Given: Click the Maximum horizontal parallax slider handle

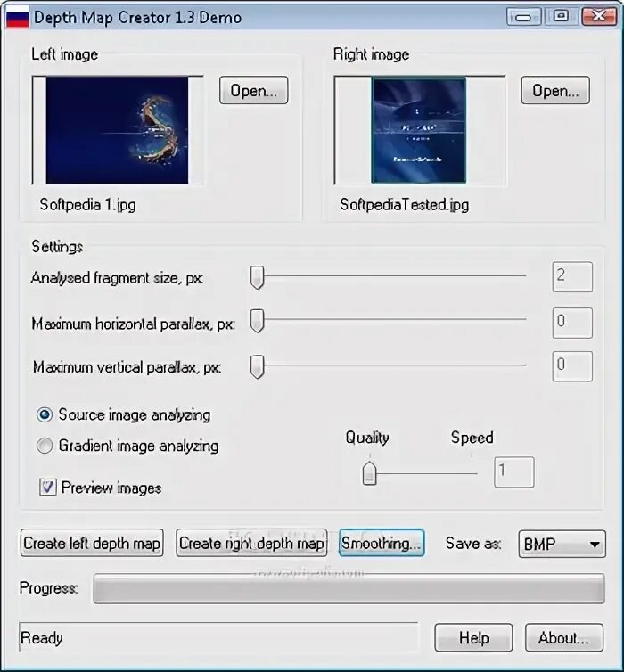Looking at the screenshot, I should tap(257, 321).
